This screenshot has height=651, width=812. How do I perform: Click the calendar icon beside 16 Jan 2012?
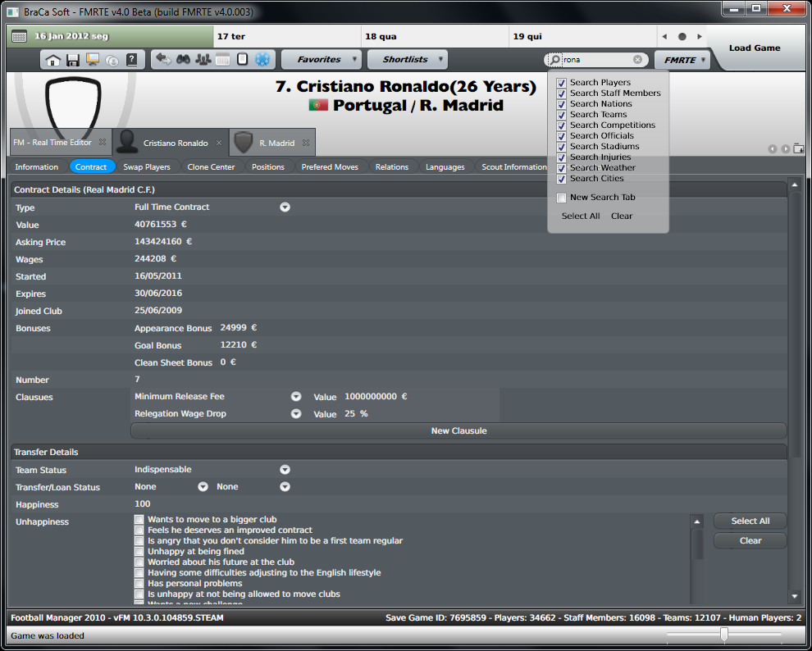pyautogui.click(x=19, y=36)
